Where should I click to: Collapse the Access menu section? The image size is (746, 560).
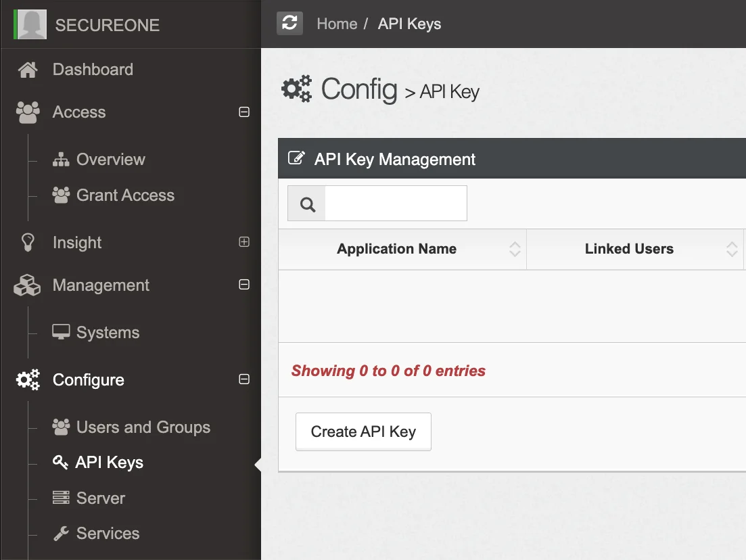[x=244, y=112]
